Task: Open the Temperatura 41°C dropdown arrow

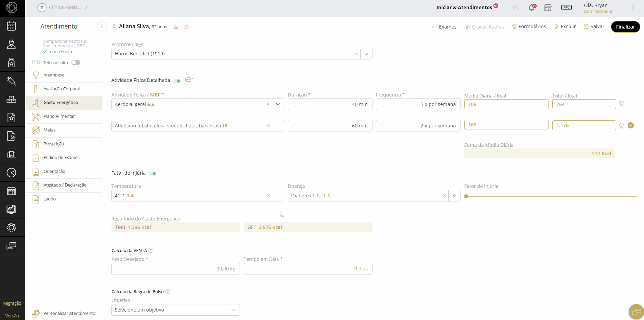Action: (x=278, y=196)
